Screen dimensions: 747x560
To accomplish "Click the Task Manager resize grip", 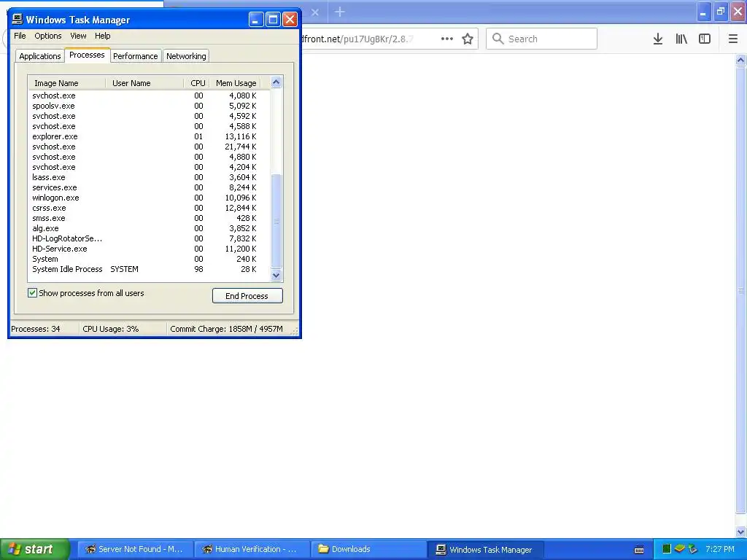I will [x=295, y=332].
